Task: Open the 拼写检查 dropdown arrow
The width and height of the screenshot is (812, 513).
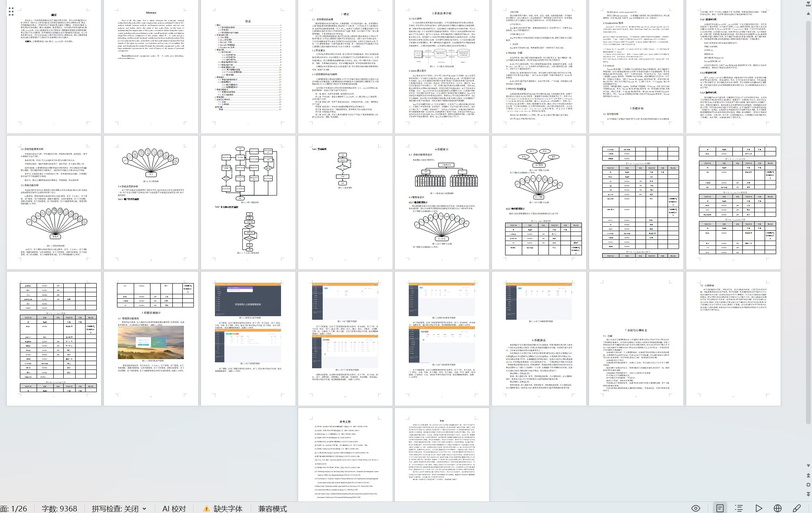Action: click(144, 509)
